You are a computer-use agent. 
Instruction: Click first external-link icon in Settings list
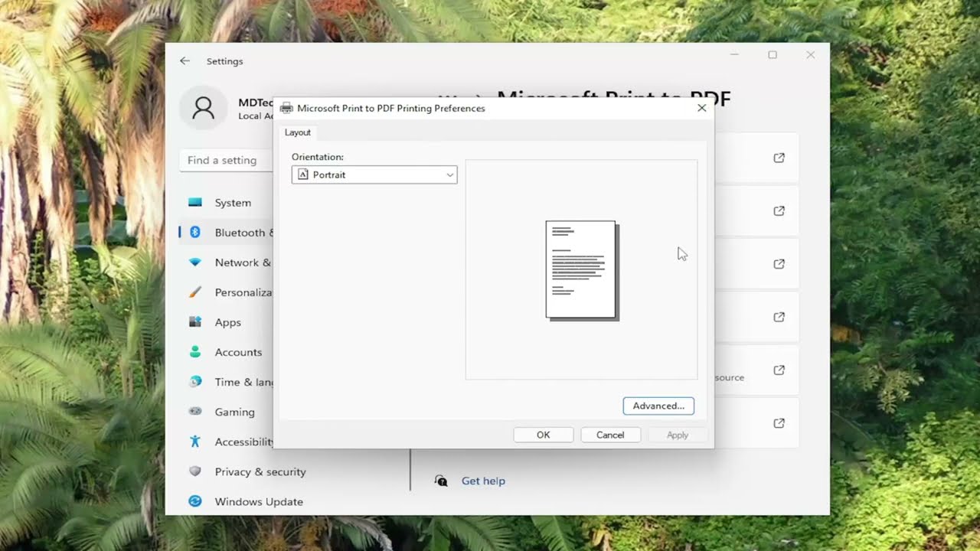pyautogui.click(x=779, y=158)
